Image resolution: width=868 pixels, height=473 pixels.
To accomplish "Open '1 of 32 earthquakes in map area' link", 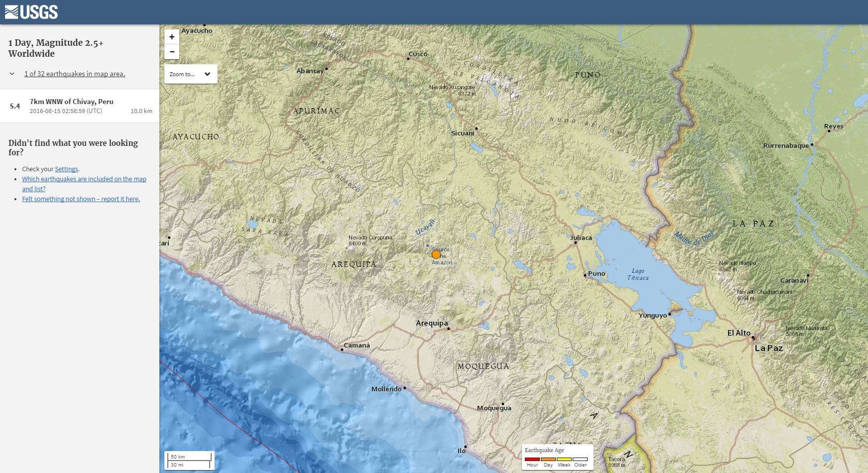I will [75, 74].
